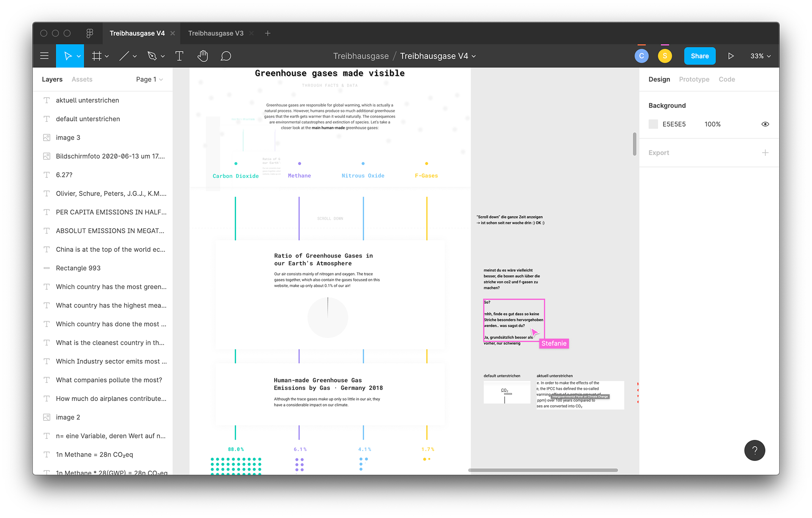Screen dimensions: 812x518
Task: Select the Rectangle 993 layer
Action: (x=78, y=268)
